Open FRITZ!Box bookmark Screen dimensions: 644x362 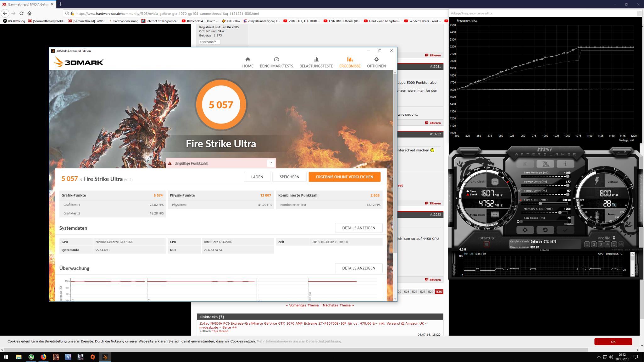pos(231,21)
